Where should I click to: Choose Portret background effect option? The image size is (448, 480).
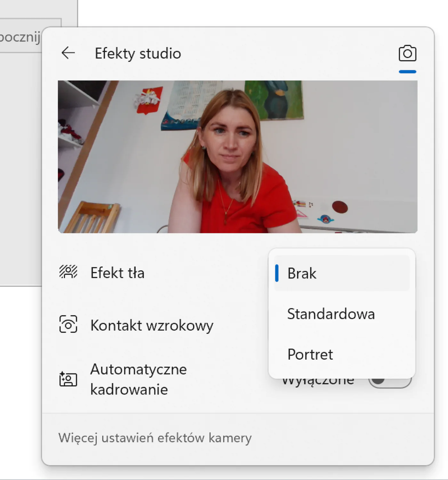tap(342, 354)
